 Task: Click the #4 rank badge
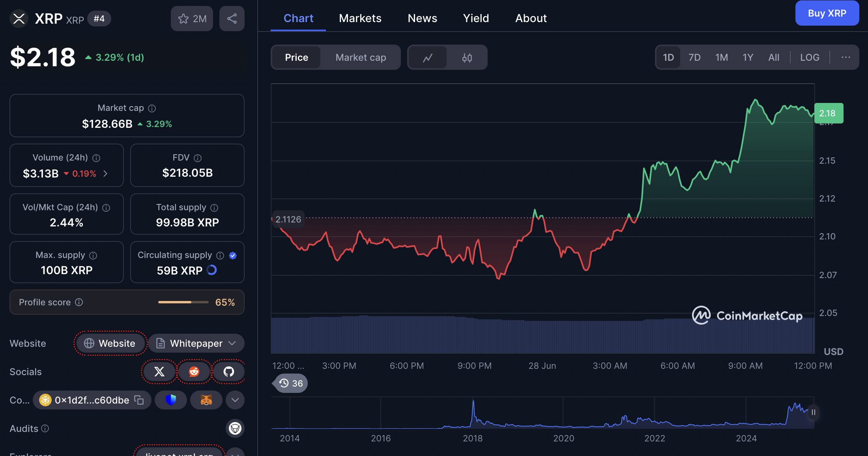point(99,19)
